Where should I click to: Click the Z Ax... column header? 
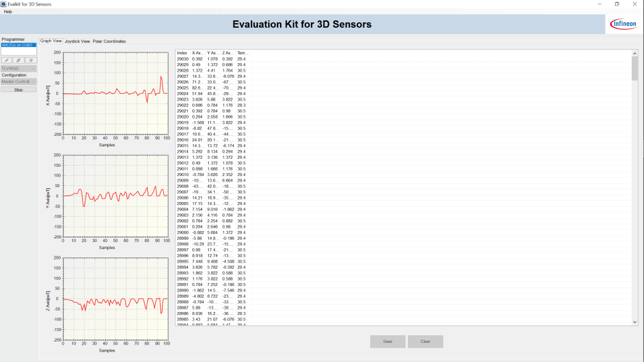(228, 53)
